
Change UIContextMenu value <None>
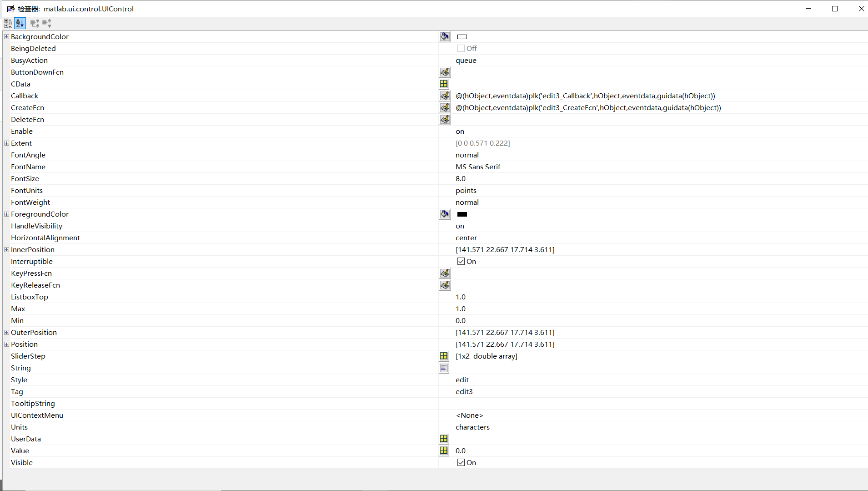tap(469, 415)
